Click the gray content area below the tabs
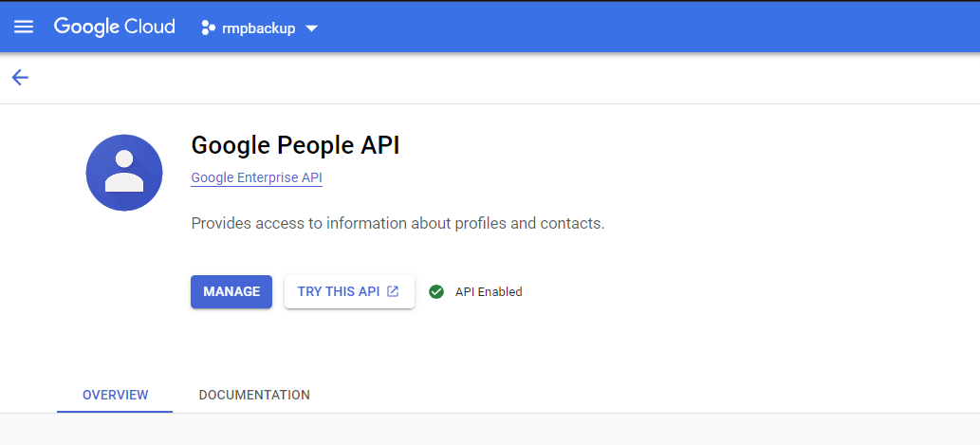 click(490, 430)
